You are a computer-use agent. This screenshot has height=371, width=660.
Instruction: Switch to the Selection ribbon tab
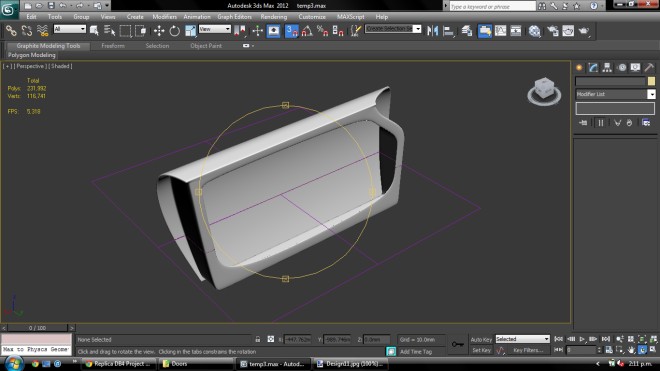click(157, 45)
